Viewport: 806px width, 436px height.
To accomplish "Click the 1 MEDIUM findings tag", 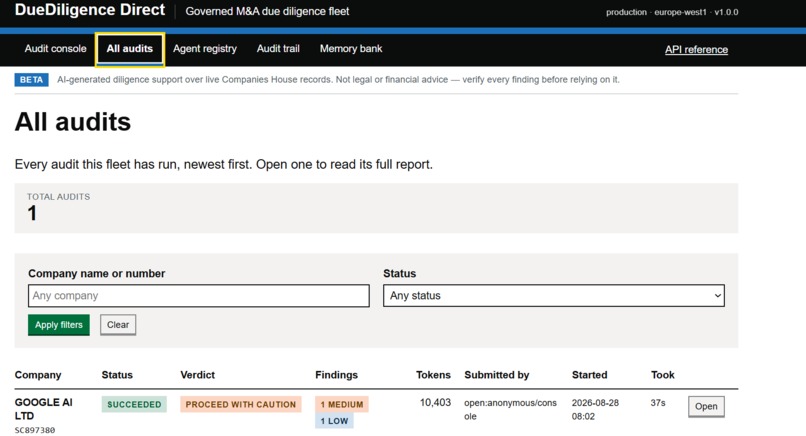I will [342, 405].
